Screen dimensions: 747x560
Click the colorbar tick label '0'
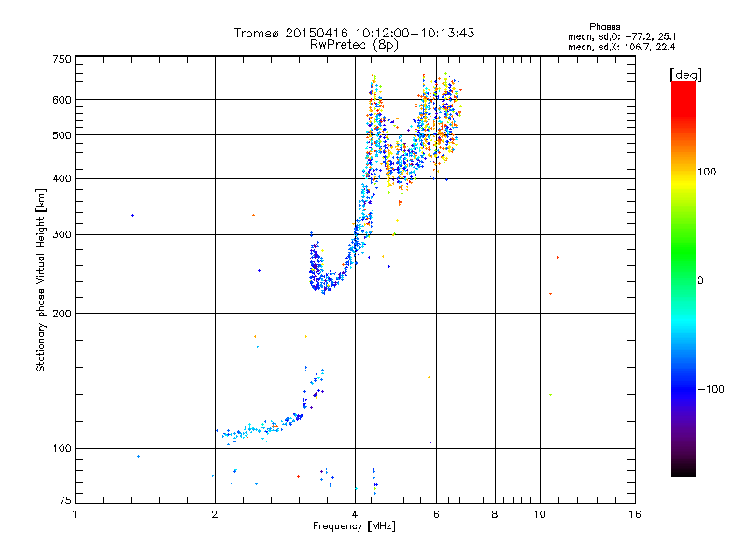[x=700, y=281]
